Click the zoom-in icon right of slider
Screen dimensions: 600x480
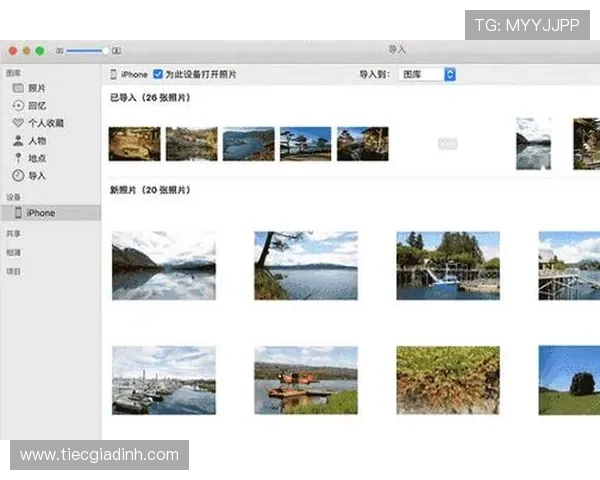pyautogui.click(x=117, y=50)
